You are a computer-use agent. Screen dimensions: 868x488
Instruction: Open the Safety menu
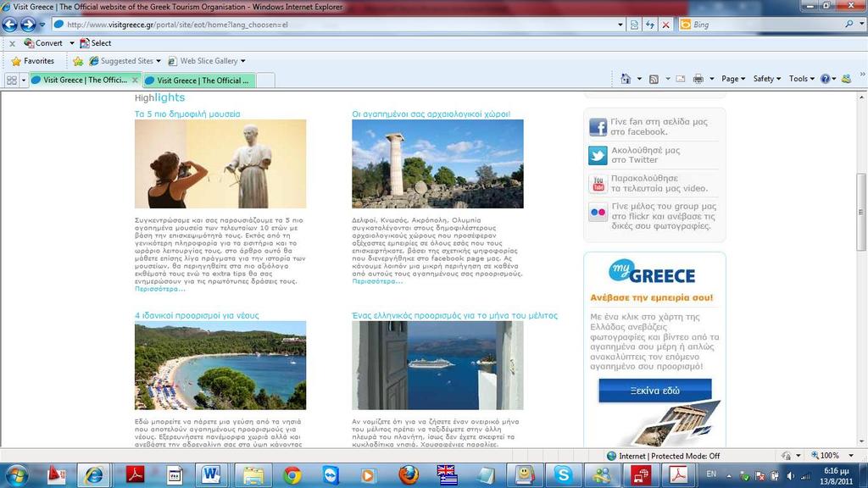tap(766, 79)
